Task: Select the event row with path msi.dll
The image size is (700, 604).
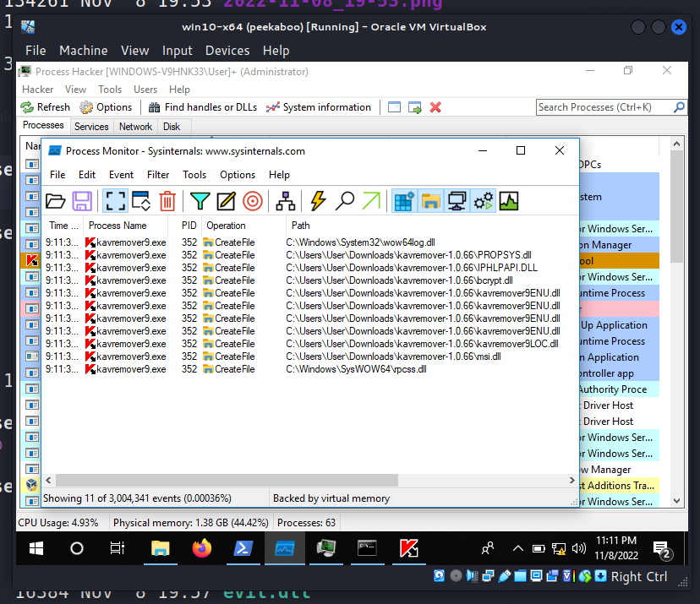Action: (310, 356)
